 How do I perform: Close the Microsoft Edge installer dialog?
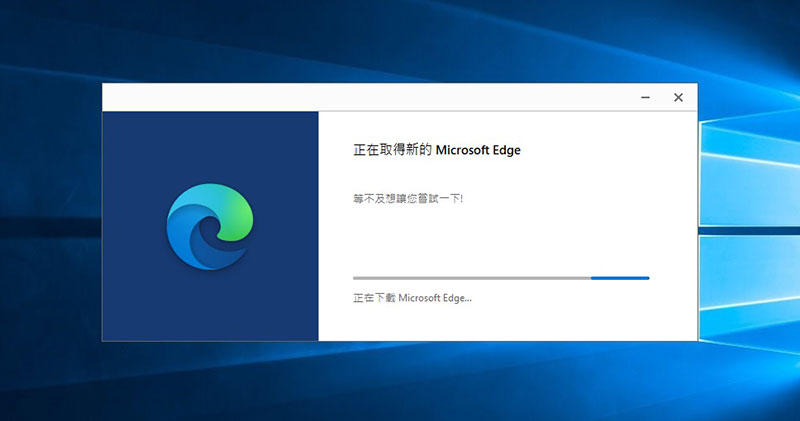click(678, 97)
